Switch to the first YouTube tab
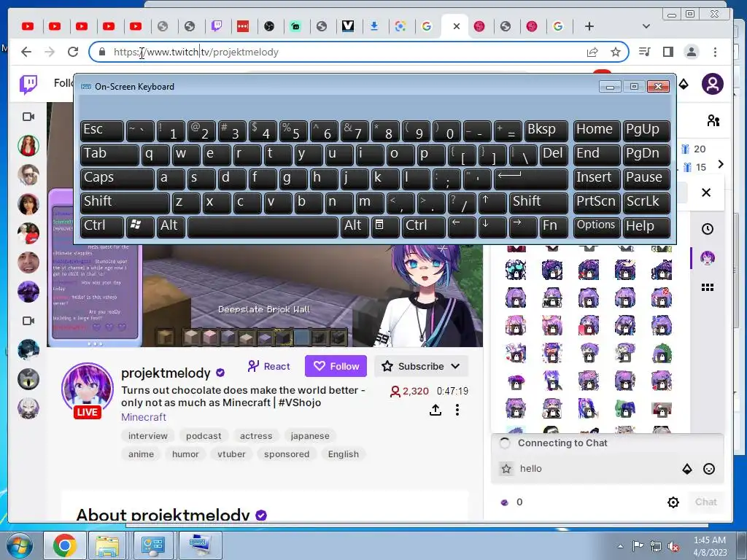 click(28, 26)
